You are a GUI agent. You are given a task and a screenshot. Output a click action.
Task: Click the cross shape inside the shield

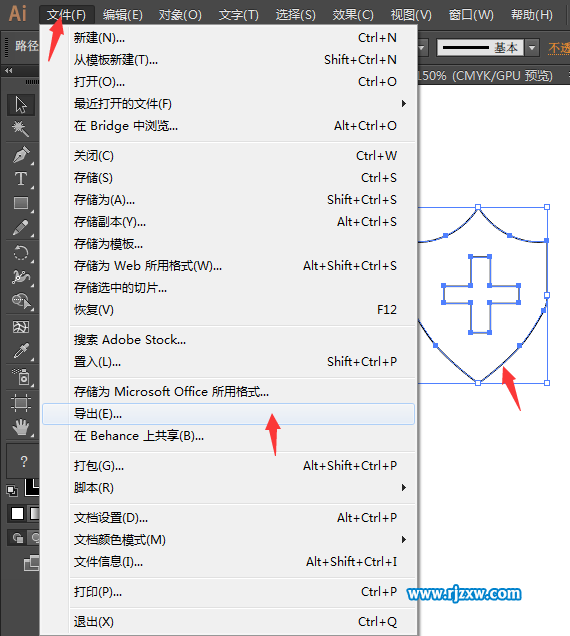(480, 294)
